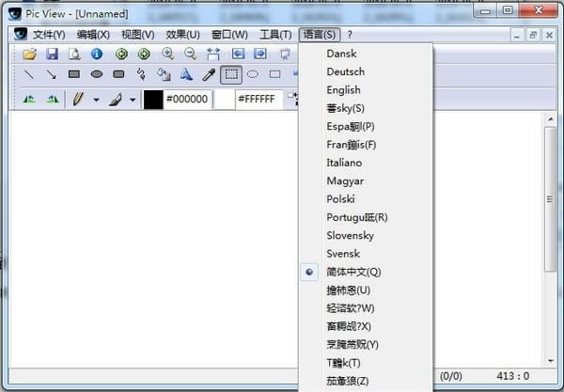
Task: Click the zoom out magnifier
Action: (191, 55)
